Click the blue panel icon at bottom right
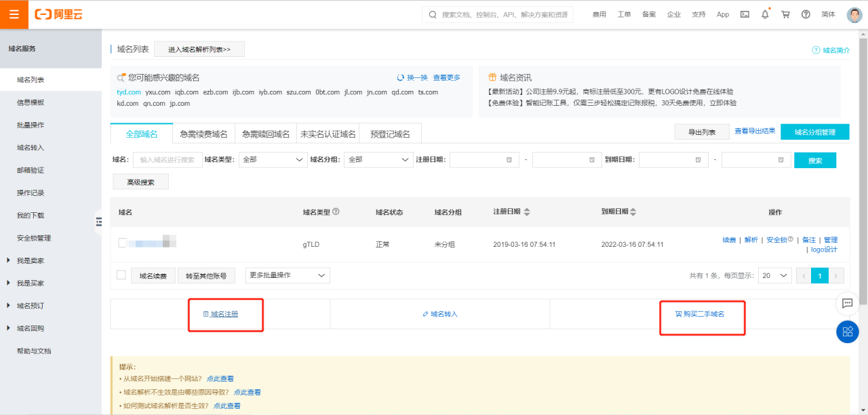Screen dimensions: 868x415 click(847, 332)
